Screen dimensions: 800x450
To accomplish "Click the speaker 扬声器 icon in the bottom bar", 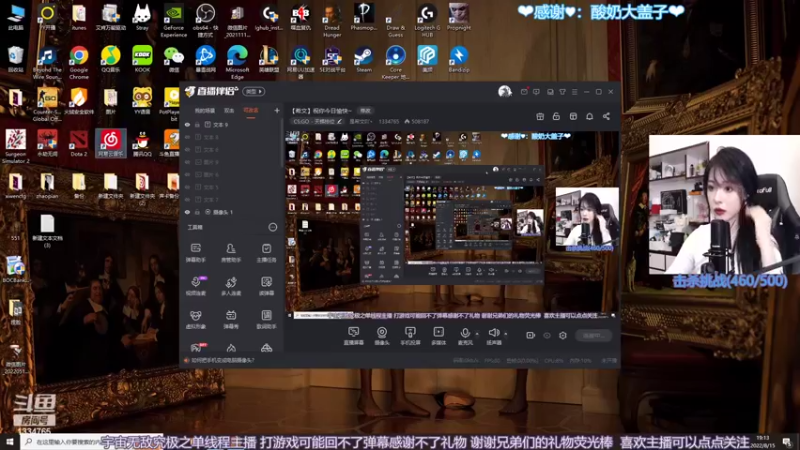I will (493, 333).
